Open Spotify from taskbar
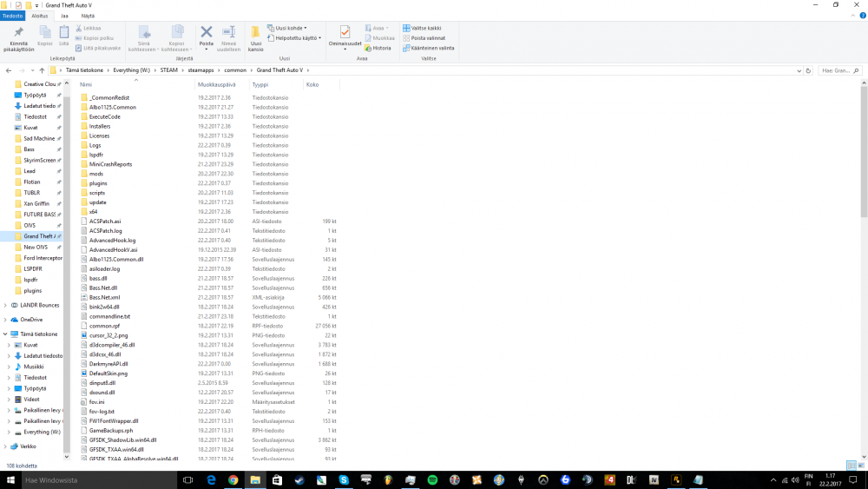 pos(432,480)
